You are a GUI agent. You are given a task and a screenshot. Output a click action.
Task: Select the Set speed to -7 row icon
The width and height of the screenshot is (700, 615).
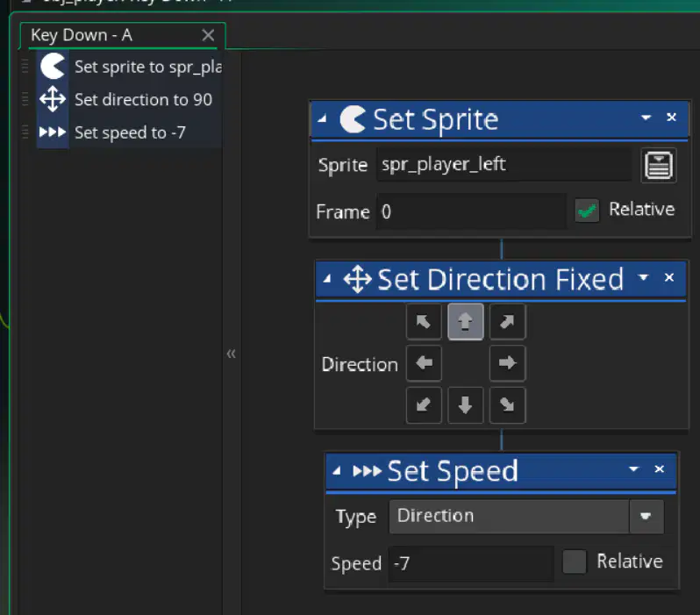(53, 132)
